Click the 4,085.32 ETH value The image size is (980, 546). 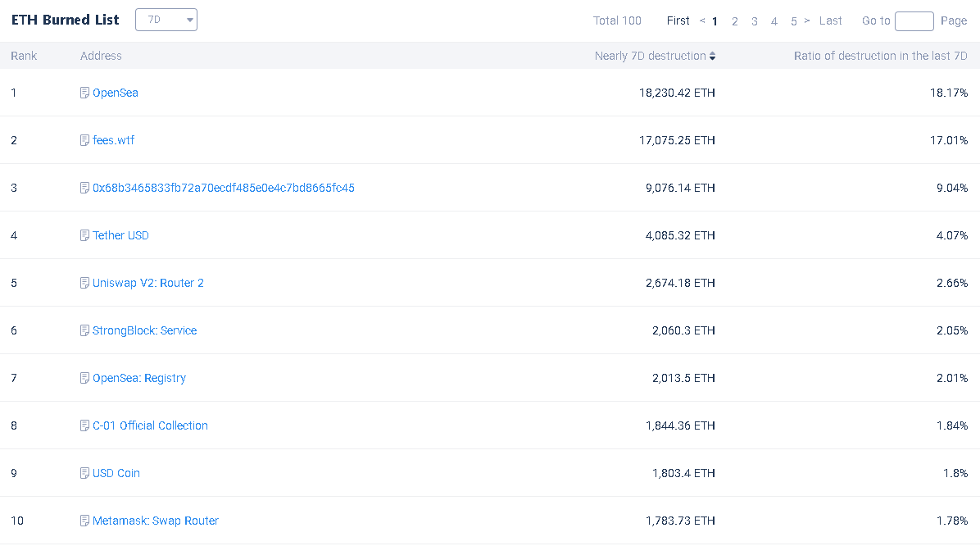point(680,235)
